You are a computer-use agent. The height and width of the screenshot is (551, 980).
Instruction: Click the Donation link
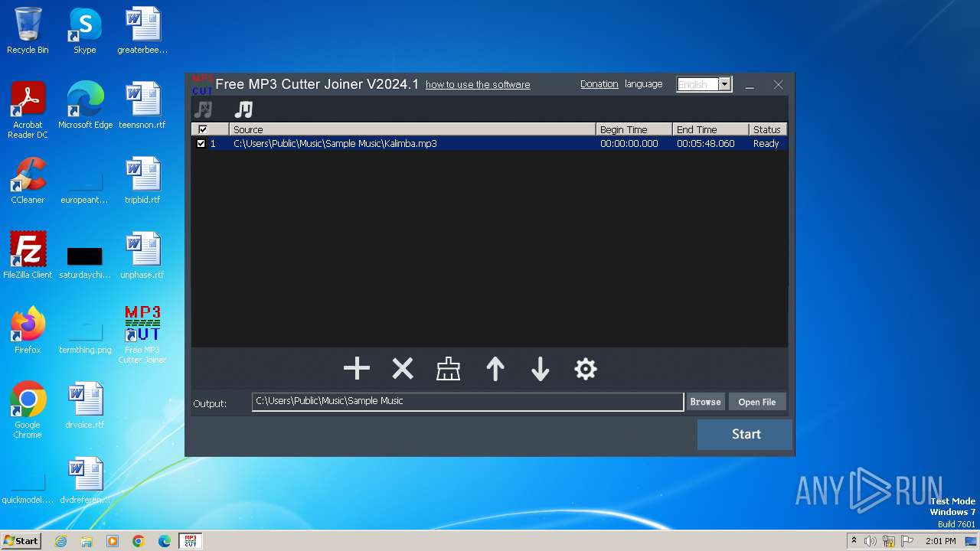pyautogui.click(x=599, y=84)
